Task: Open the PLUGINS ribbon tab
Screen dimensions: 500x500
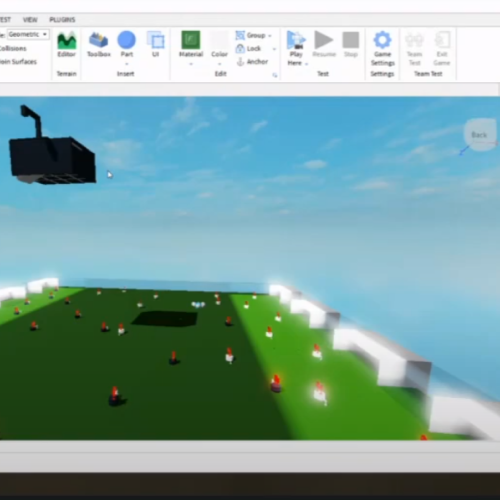Action: click(62, 20)
